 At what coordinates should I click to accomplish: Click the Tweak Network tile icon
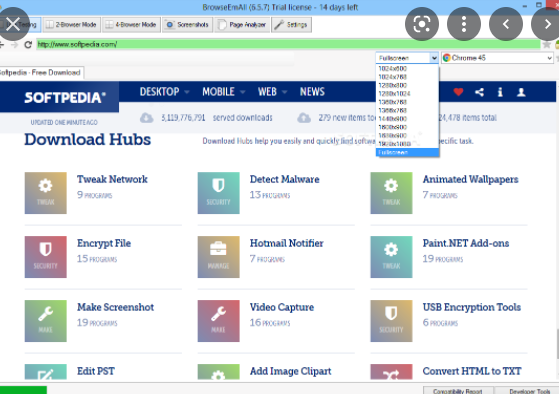(46, 193)
